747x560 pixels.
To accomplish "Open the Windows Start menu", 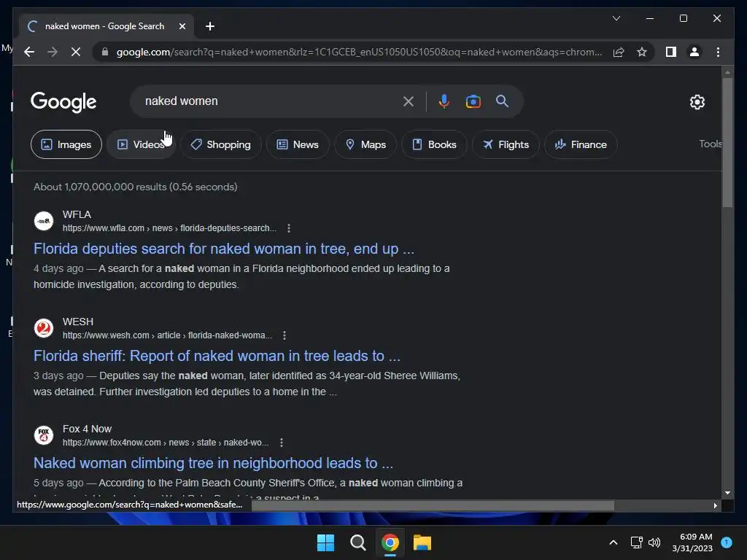I will pyautogui.click(x=326, y=542).
